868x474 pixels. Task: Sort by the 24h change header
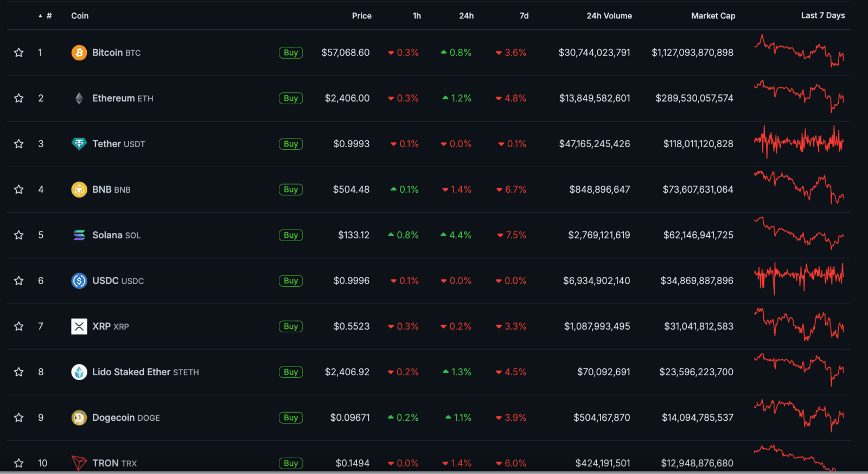467,16
